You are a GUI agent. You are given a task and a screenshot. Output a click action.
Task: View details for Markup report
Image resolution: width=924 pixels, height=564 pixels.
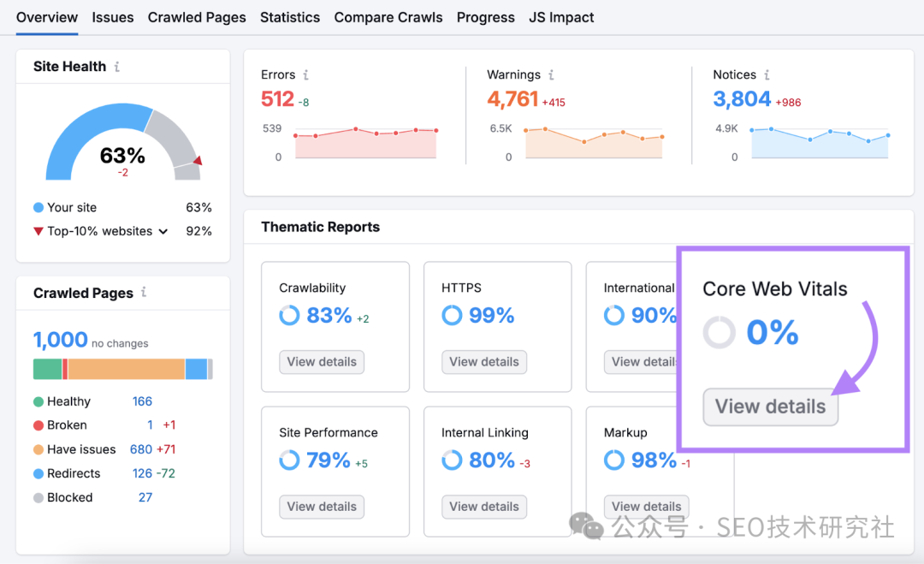[647, 507]
